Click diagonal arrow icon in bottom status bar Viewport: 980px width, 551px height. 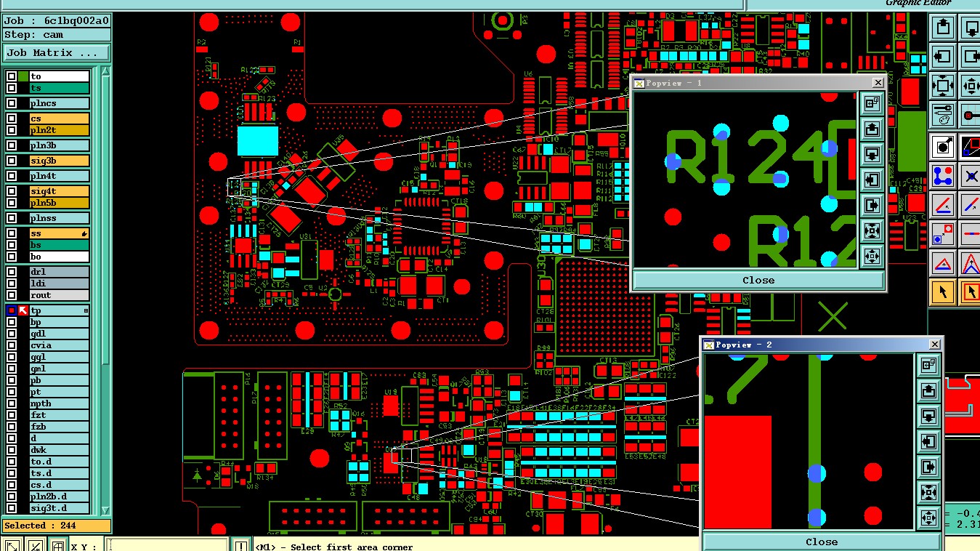(x=12, y=544)
